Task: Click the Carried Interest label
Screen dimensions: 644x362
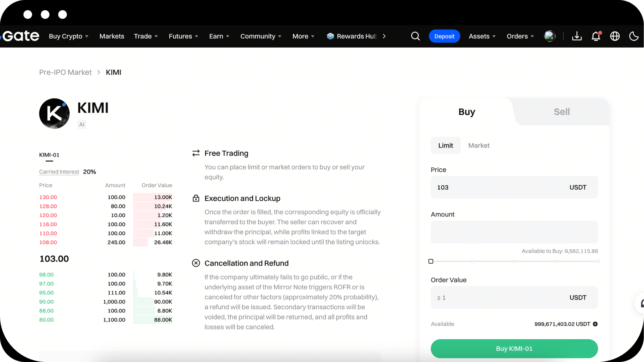Action: pyautogui.click(x=59, y=172)
